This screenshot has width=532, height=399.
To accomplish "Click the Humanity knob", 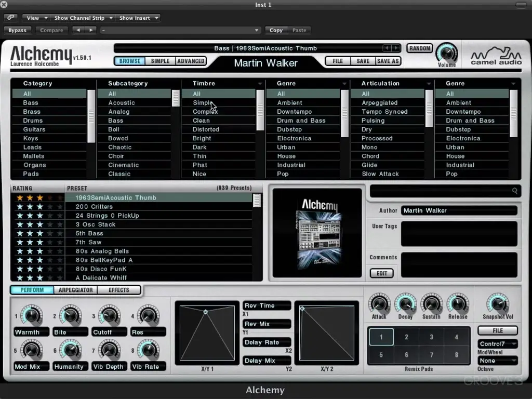I will (x=71, y=350).
